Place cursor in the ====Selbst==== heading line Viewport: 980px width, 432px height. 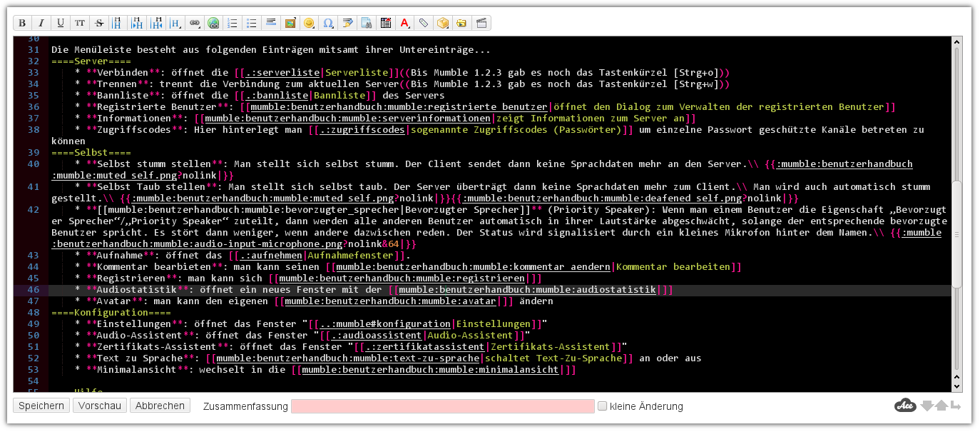point(91,153)
